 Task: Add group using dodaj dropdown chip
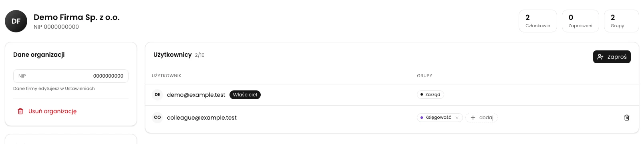[481, 118]
